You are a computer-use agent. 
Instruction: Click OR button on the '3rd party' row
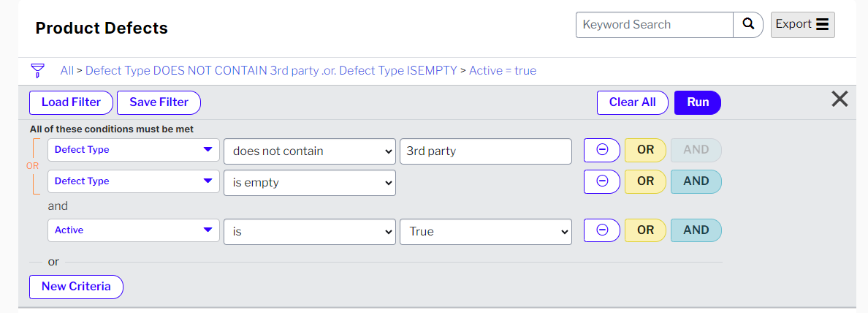pyautogui.click(x=645, y=150)
